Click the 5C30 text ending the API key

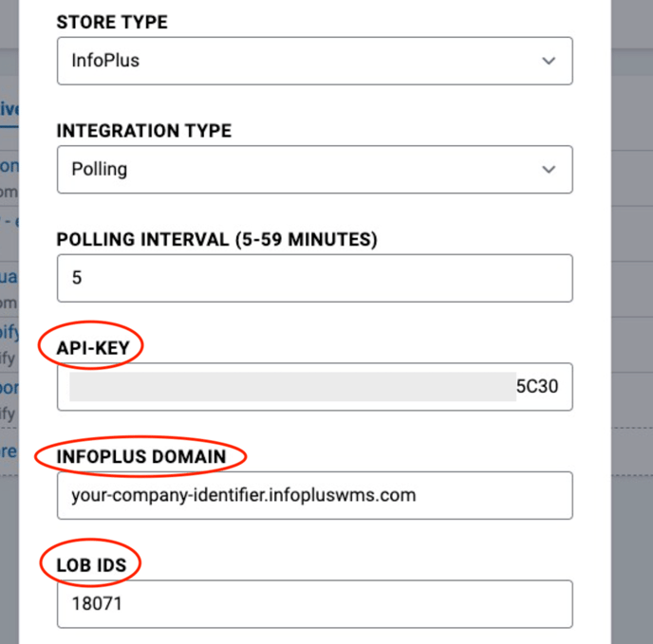pos(537,387)
